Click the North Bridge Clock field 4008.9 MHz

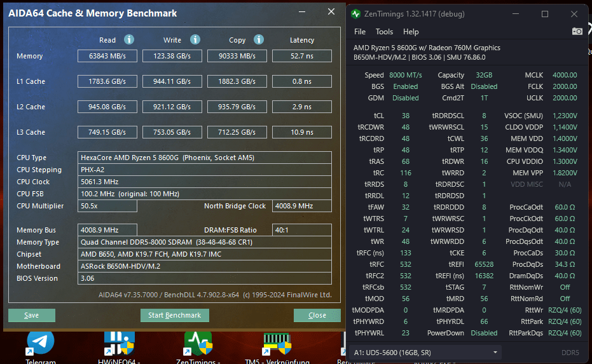click(x=302, y=206)
